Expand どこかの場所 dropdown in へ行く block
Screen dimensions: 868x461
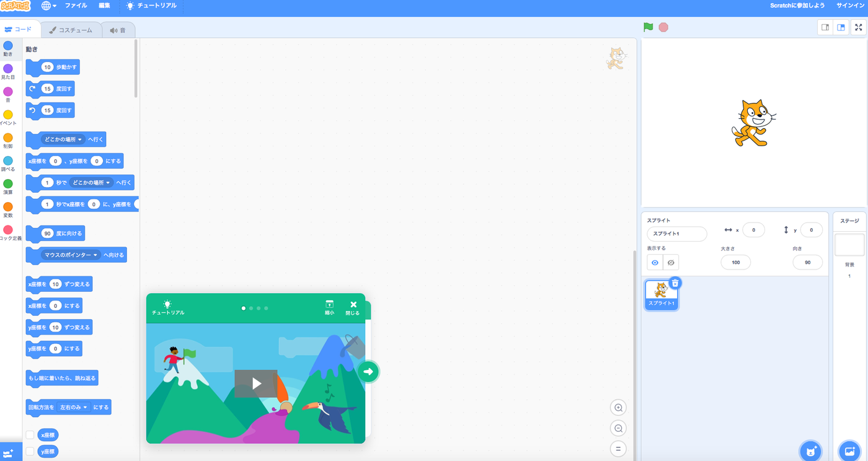pos(64,140)
